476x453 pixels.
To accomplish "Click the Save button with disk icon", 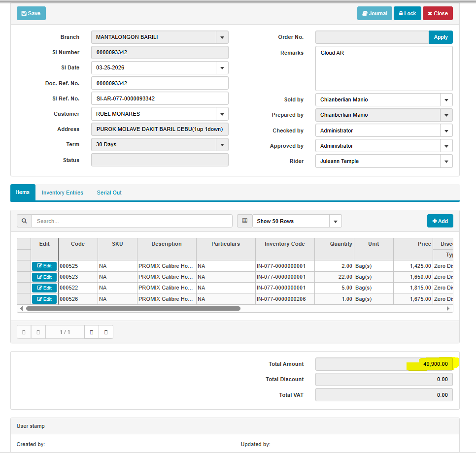I will 31,13.
